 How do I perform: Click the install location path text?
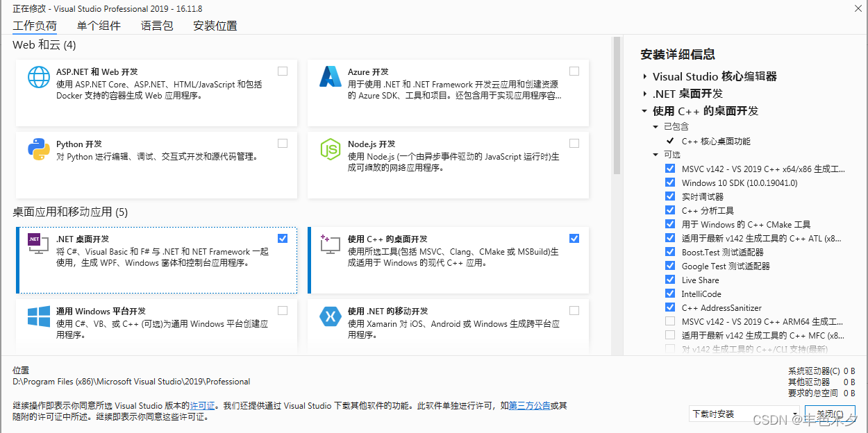(x=131, y=382)
